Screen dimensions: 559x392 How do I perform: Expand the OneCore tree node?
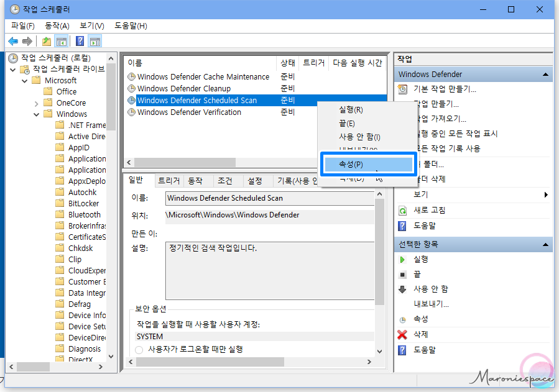(36, 104)
